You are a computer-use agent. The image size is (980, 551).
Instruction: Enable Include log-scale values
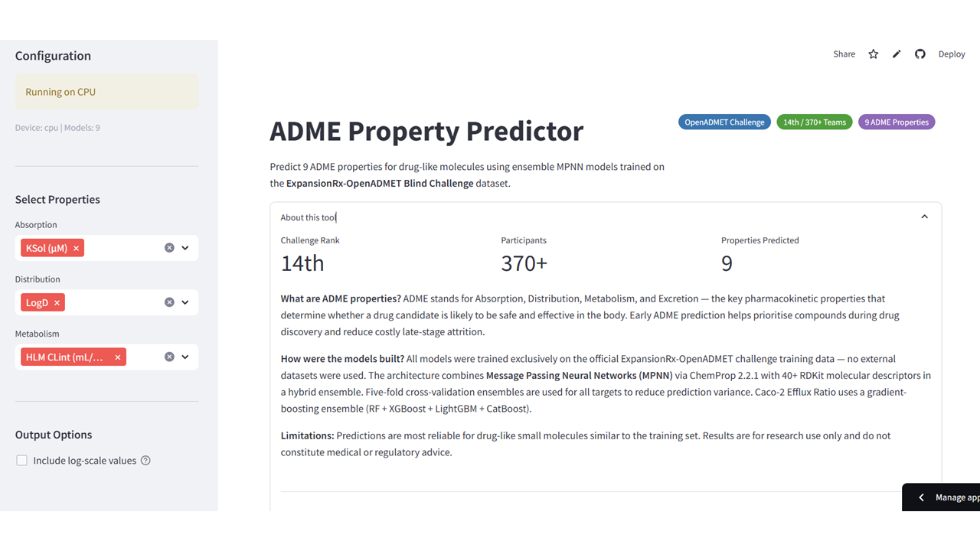[21, 460]
